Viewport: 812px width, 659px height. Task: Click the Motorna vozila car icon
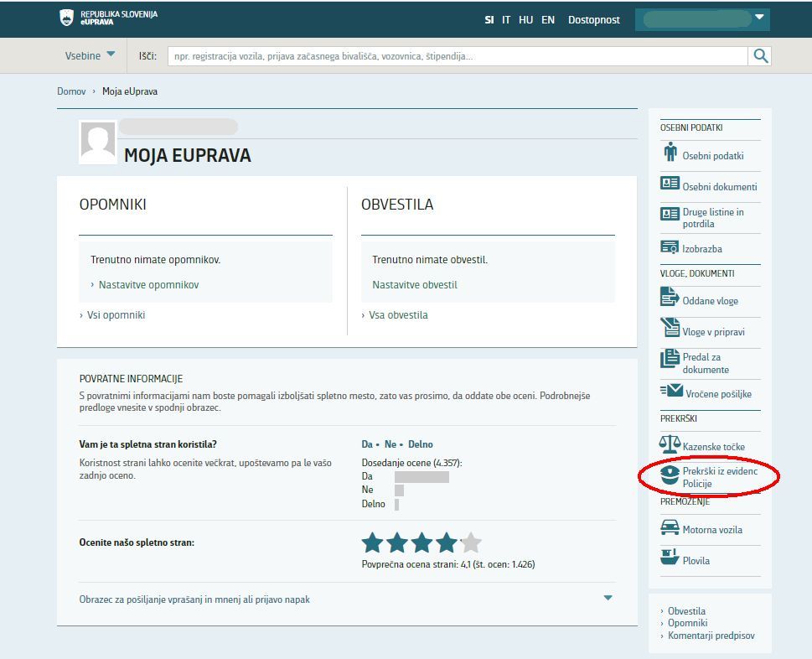(x=670, y=527)
